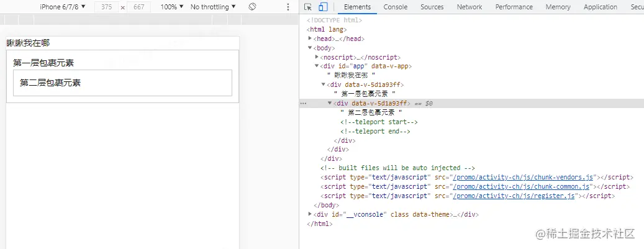This screenshot has height=249, width=644.
Task: Select the "瞅瞅我在哪" text node in the DOM tree
Action: (x=351, y=76)
